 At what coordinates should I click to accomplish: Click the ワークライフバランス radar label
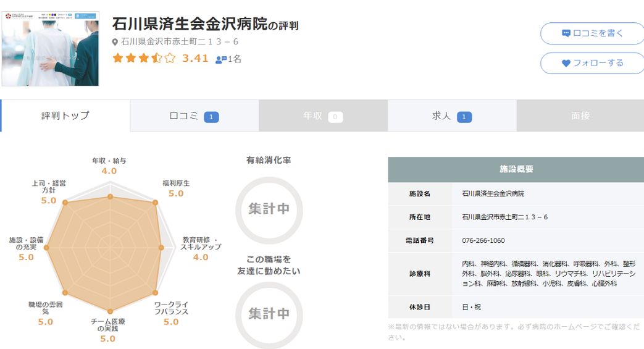(x=171, y=308)
